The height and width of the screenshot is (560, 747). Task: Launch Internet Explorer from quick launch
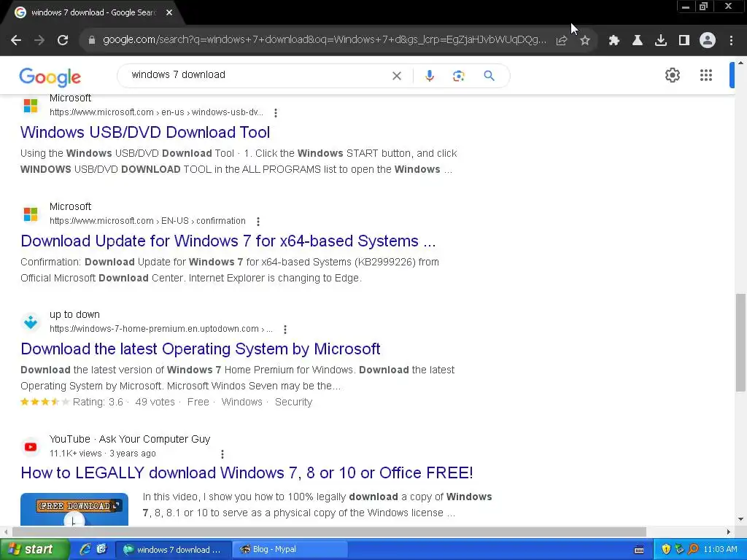[85, 549]
